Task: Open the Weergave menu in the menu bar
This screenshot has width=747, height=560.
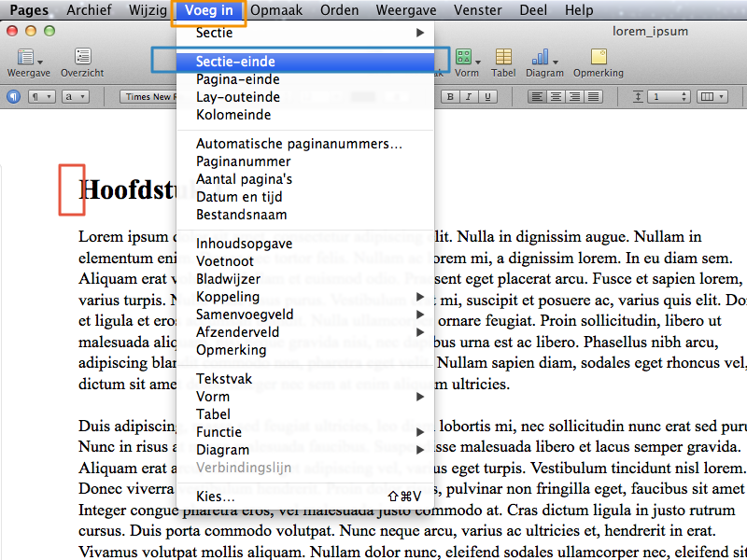Action: tap(406, 10)
